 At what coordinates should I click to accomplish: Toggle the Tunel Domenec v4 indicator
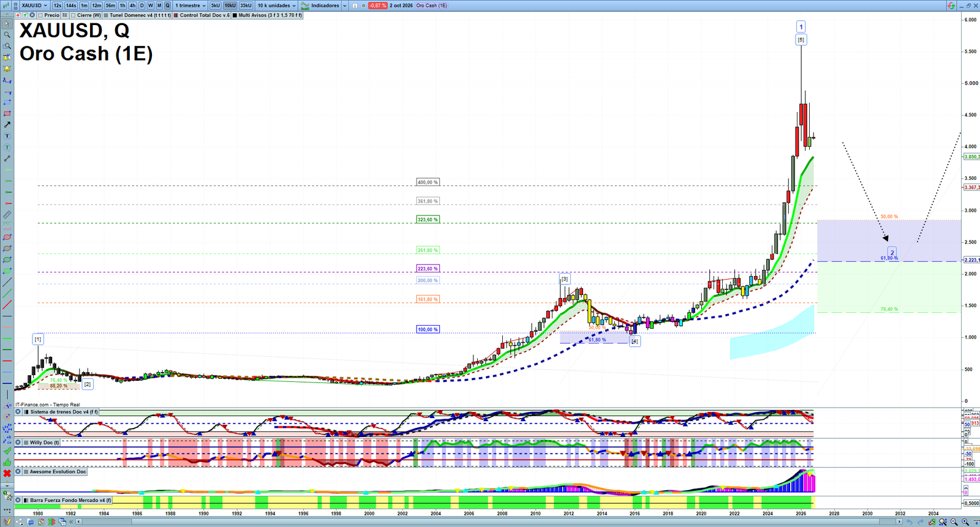click(x=137, y=15)
